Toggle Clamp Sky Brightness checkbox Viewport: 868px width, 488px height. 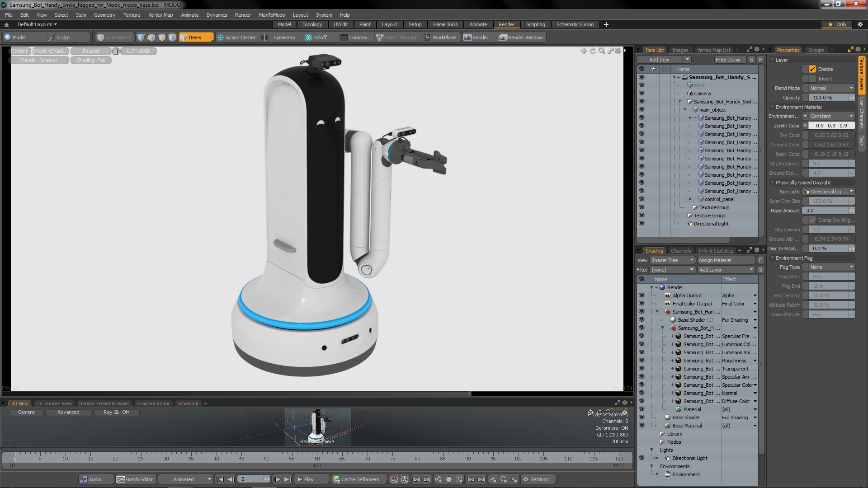[x=813, y=220]
